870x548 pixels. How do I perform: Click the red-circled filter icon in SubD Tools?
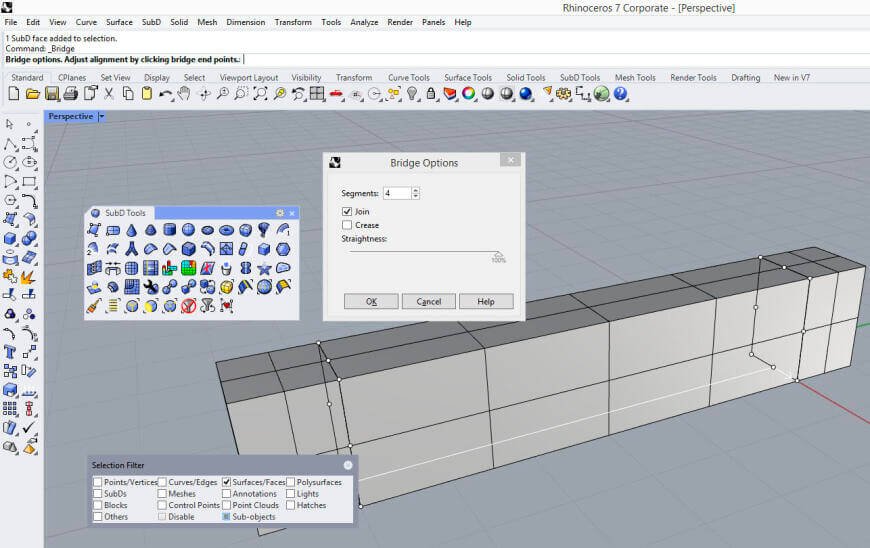pos(189,306)
